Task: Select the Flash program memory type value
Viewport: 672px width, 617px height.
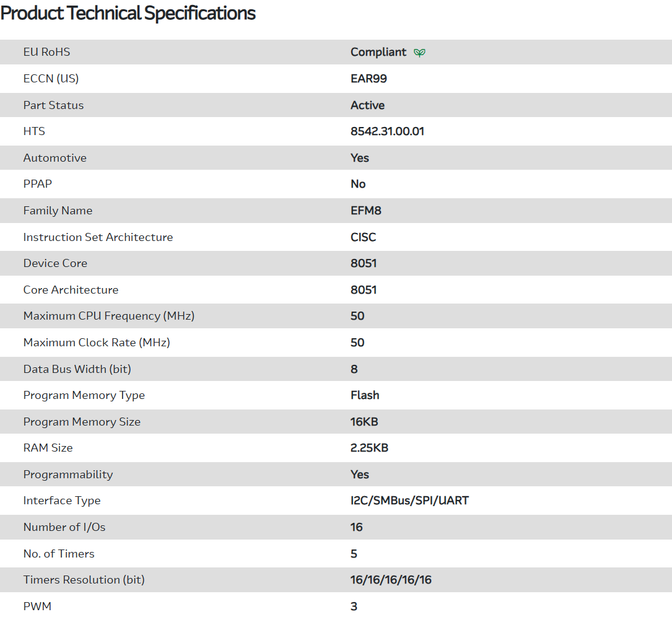Action: click(x=365, y=395)
